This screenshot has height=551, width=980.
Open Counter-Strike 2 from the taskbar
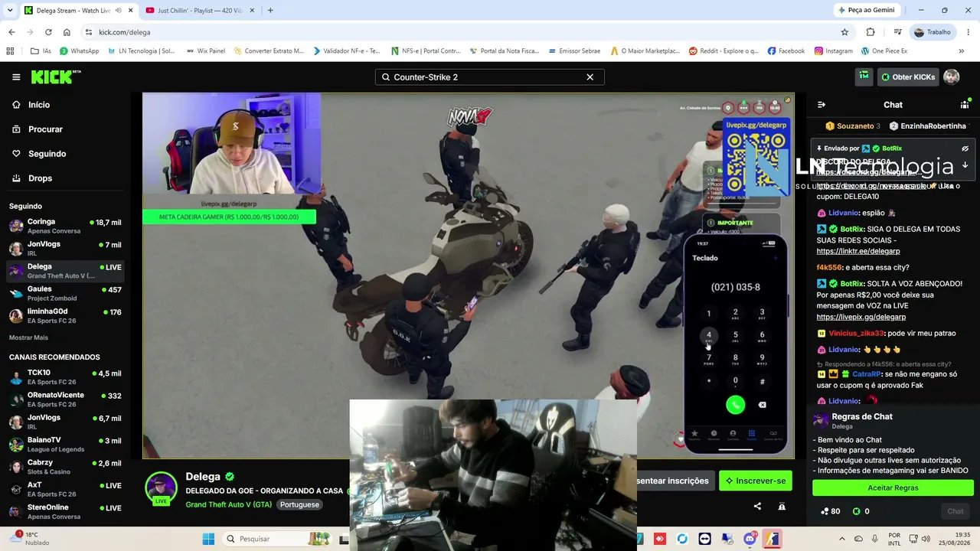(772, 539)
